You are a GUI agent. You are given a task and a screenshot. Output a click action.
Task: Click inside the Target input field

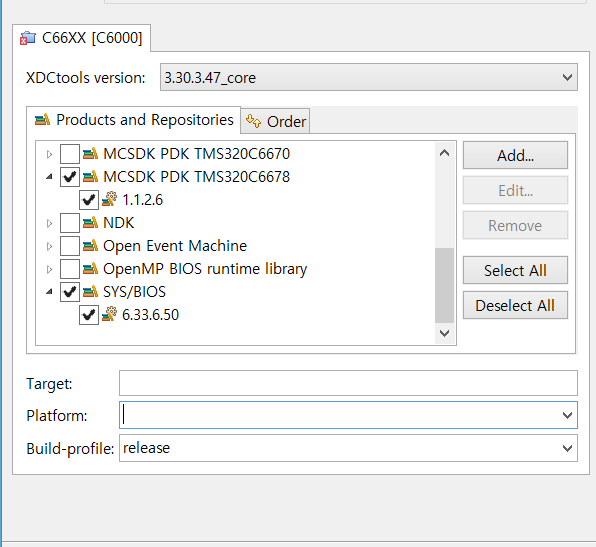348,383
